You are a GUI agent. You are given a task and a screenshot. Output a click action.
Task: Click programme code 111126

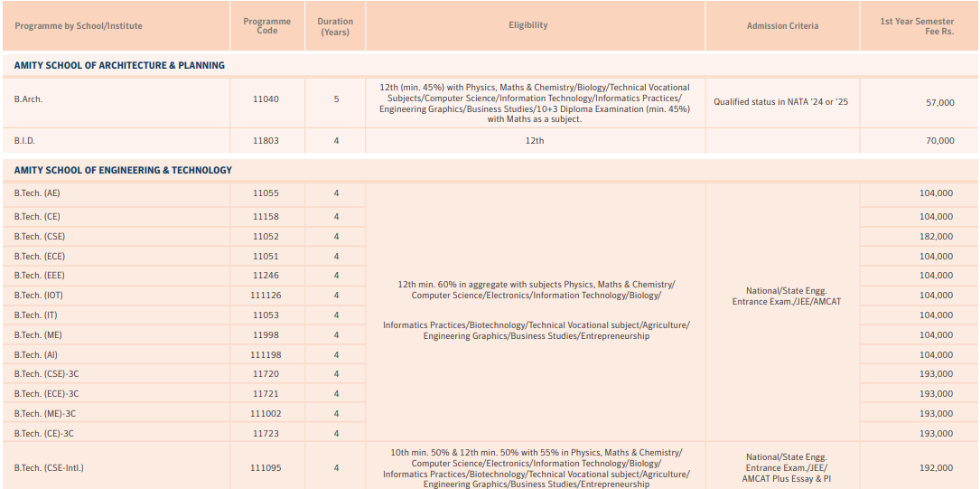click(266, 296)
